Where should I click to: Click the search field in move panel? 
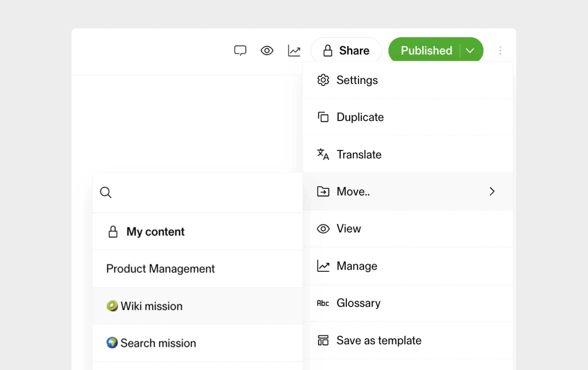pos(203,192)
